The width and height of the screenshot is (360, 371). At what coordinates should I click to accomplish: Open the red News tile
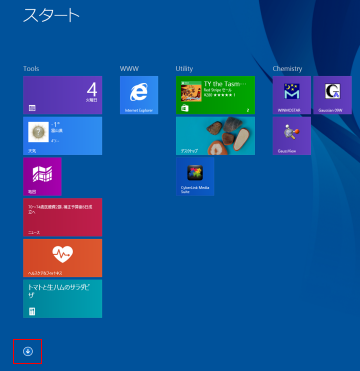point(62,217)
